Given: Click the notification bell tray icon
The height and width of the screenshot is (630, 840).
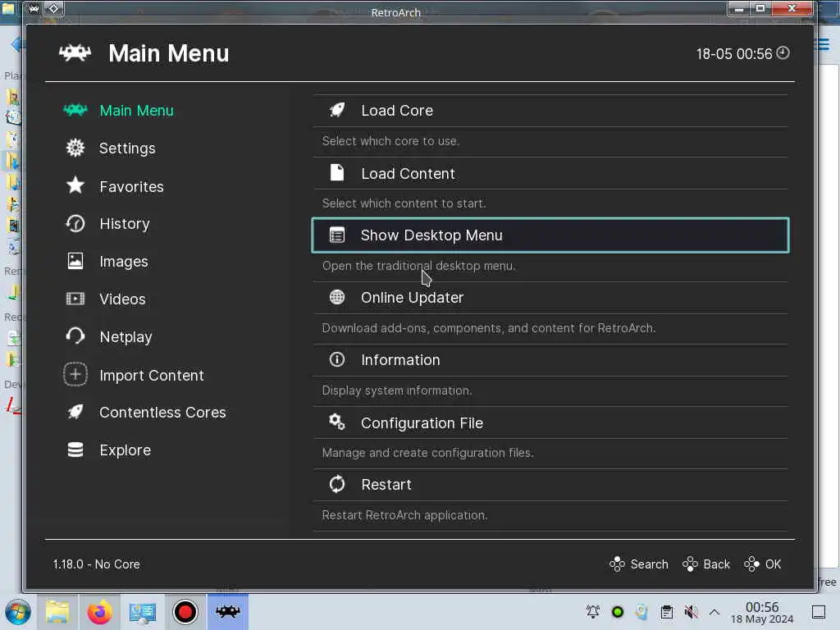Looking at the screenshot, I should 592,612.
